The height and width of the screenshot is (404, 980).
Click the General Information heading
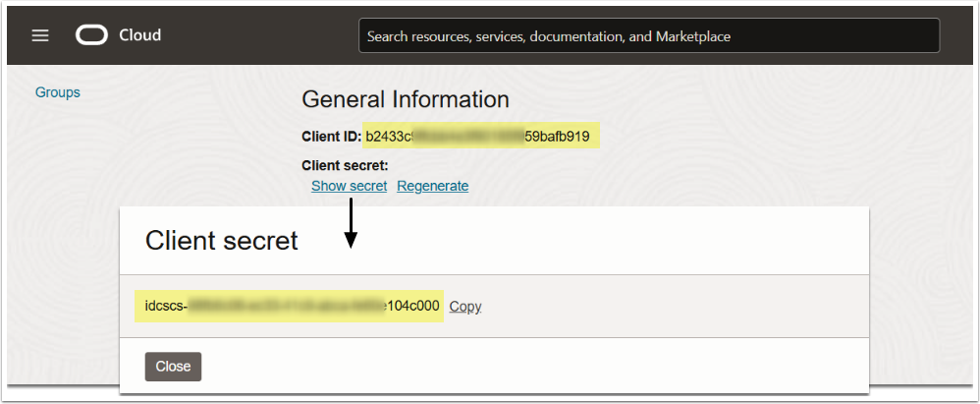pos(405,99)
